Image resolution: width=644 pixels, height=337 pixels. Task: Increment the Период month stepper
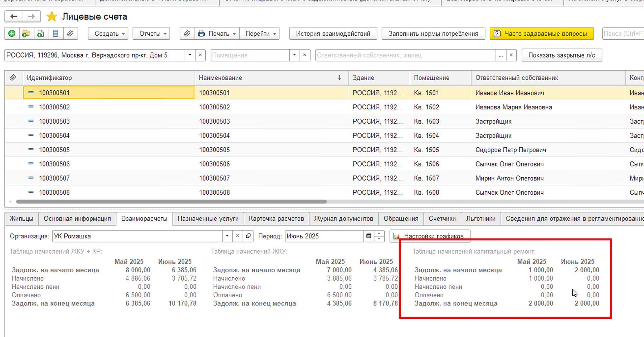point(379,233)
